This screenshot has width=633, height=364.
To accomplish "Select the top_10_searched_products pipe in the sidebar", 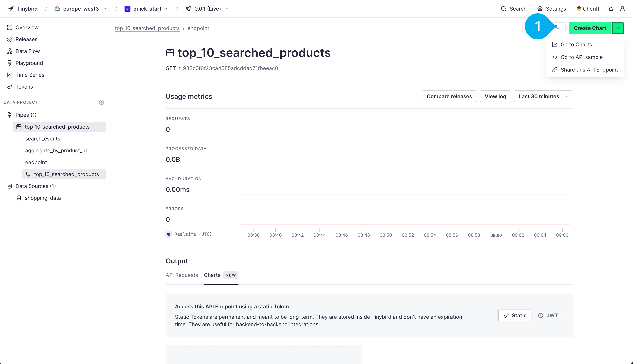I will pyautogui.click(x=59, y=127).
